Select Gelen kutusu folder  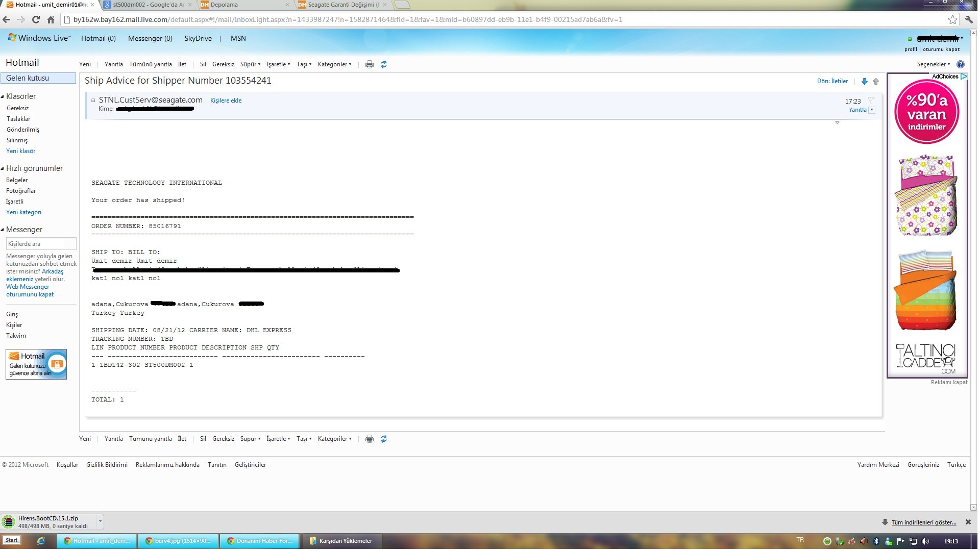click(x=38, y=79)
